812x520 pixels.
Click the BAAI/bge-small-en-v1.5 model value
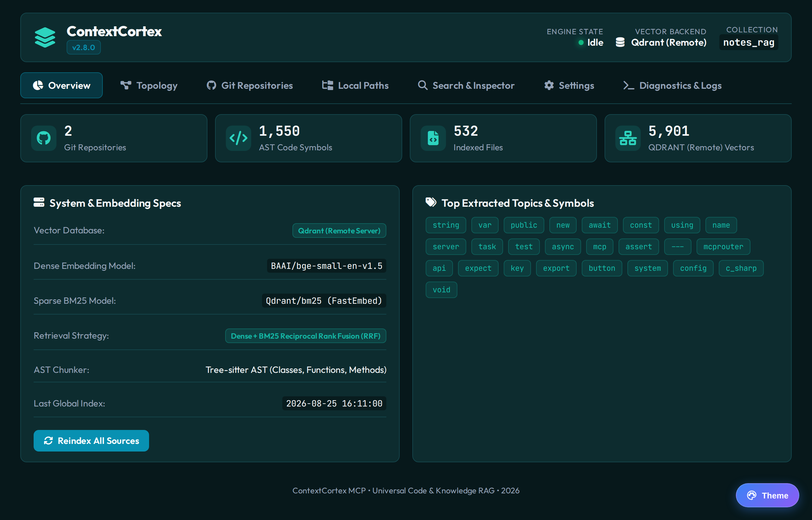[x=327, y=266]
